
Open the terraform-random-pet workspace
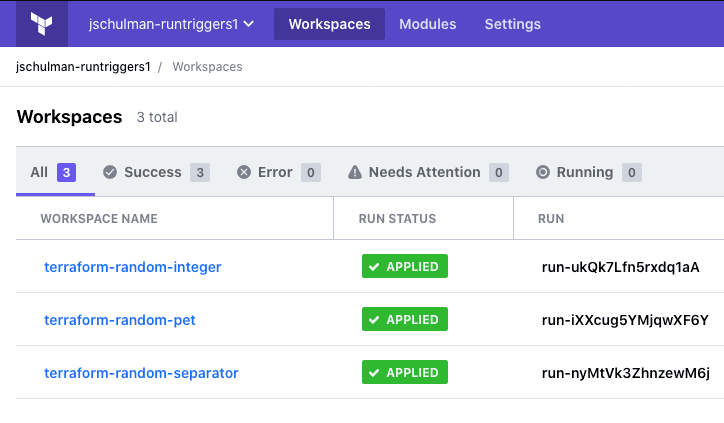(x=120, y=320)
